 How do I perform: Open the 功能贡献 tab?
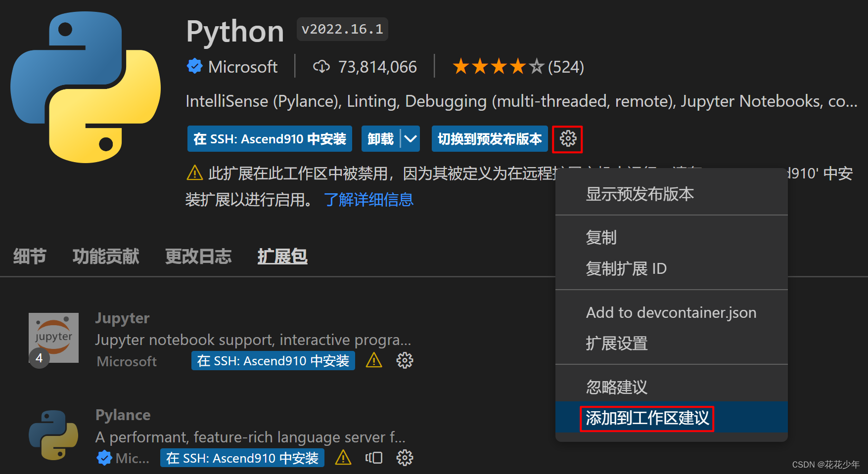105,256
